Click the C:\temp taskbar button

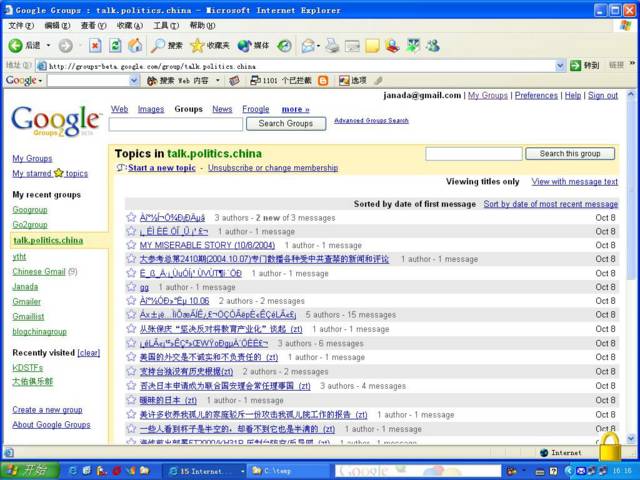tap(288, 471)
